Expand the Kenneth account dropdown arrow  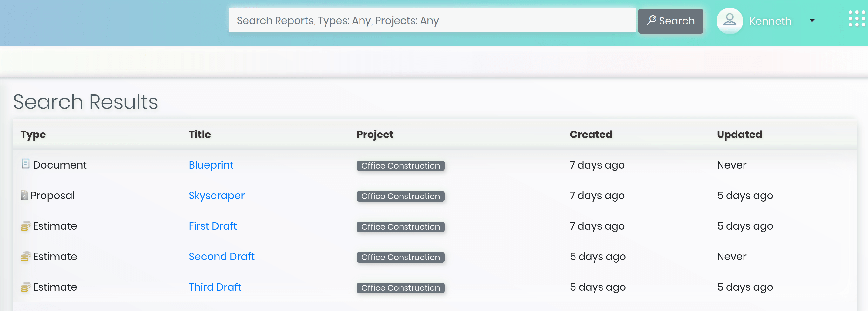tap(812, 21)
